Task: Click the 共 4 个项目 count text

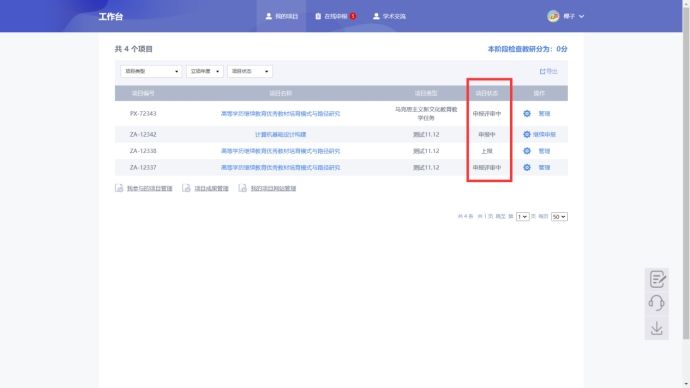Action: 133,49
